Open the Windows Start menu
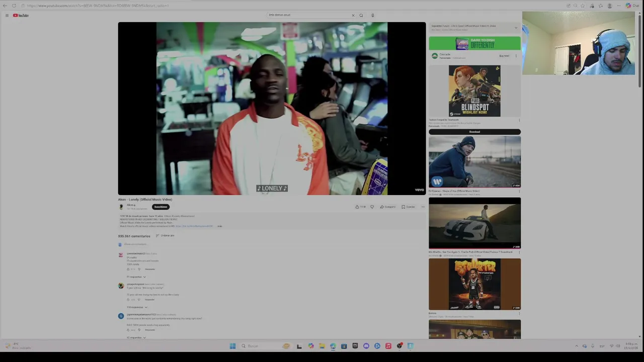Screen dimensions: 644x362 pyautogui.click(x=232, y=346)
